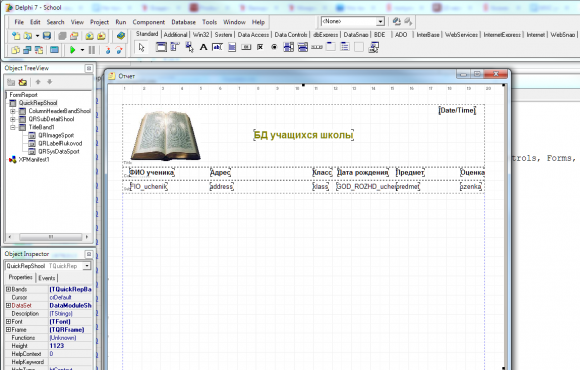Click the Pause icon next to Run
Screen dimensions: 580x370
coord(92,50)
